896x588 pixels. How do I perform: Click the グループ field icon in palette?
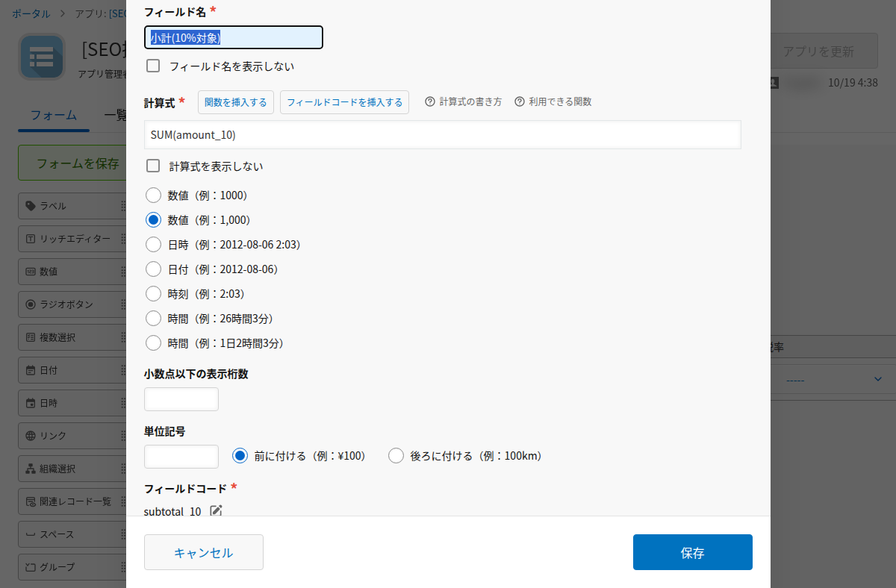click(x=31, y=567)
